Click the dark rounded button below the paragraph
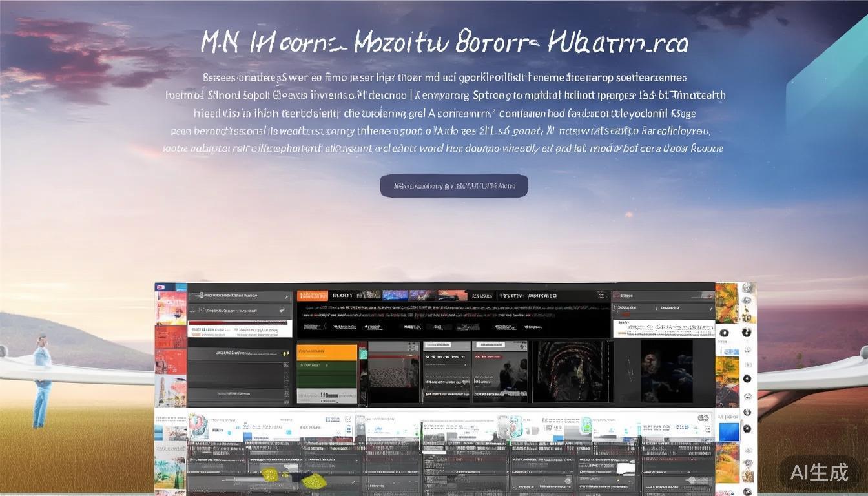Image resolution: width=868 pixels, height=496 pixels. click(x=453, y=186)
